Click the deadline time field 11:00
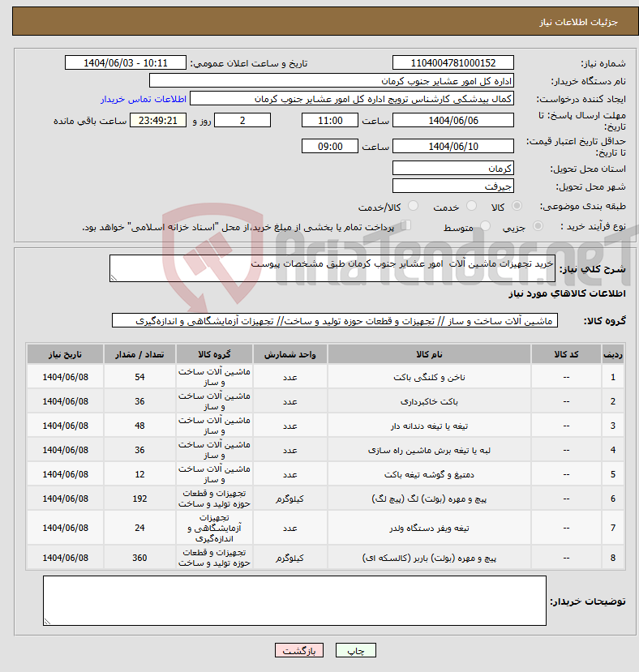Viewport: 639px width, 672px height. (329, 121)
